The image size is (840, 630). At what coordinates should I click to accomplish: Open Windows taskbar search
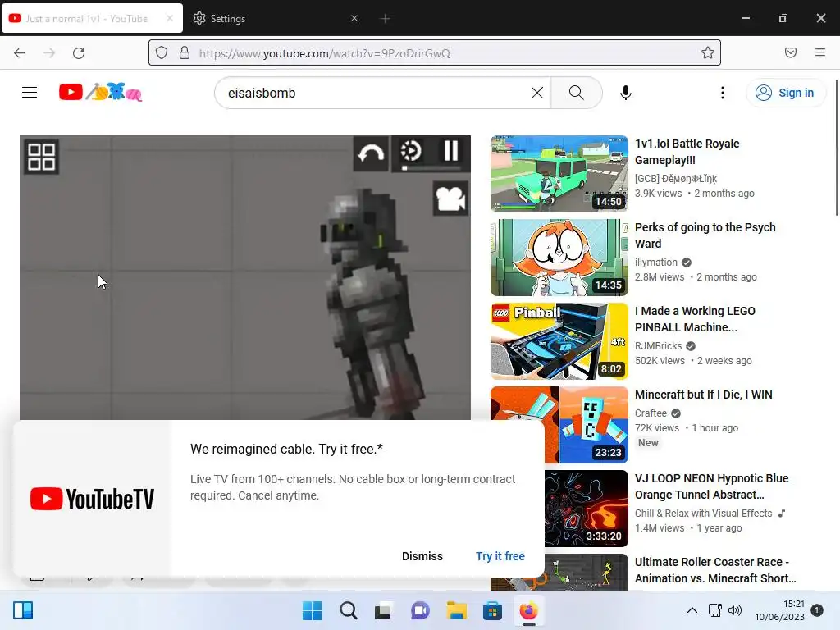348,610
